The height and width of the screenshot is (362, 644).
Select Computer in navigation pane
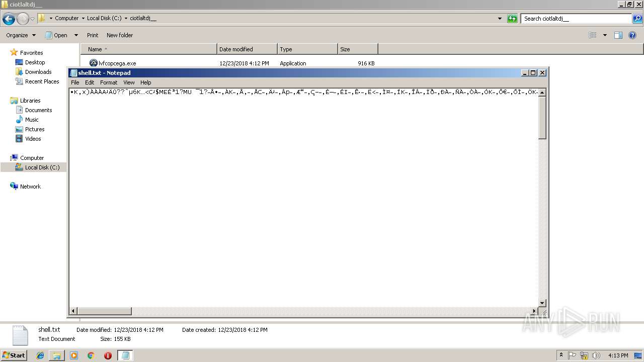coord(32,158)
